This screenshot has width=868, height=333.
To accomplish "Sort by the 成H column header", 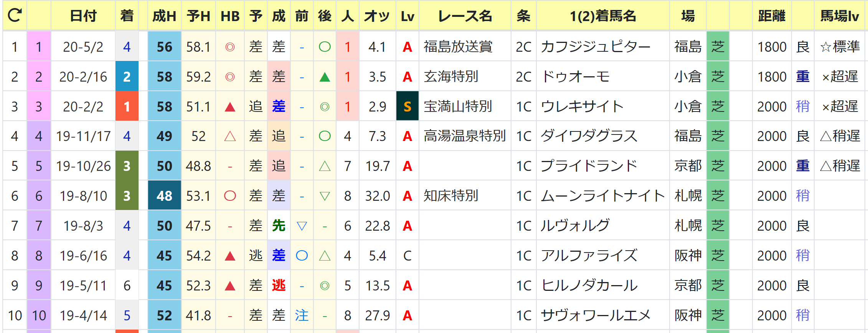I will coord(164,16).
